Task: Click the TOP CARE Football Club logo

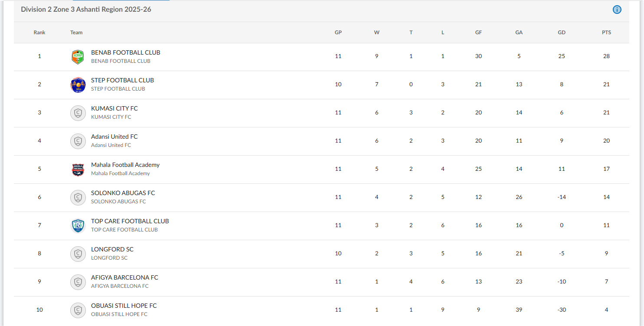Action: 78,226
